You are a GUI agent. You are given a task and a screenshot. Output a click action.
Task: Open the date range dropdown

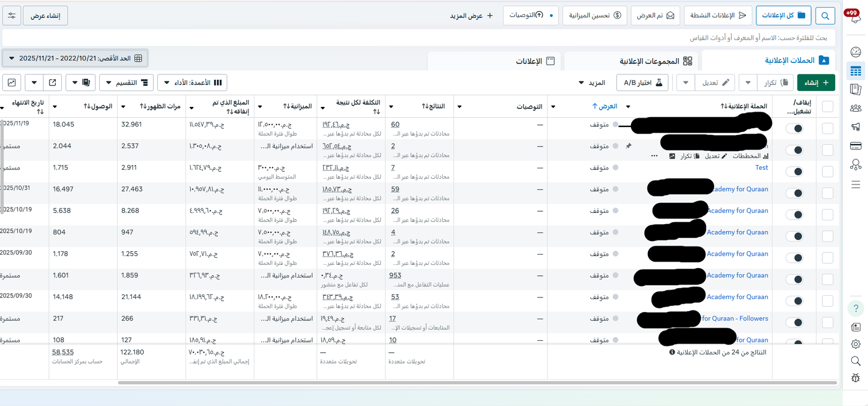click(x=75, y=58)
